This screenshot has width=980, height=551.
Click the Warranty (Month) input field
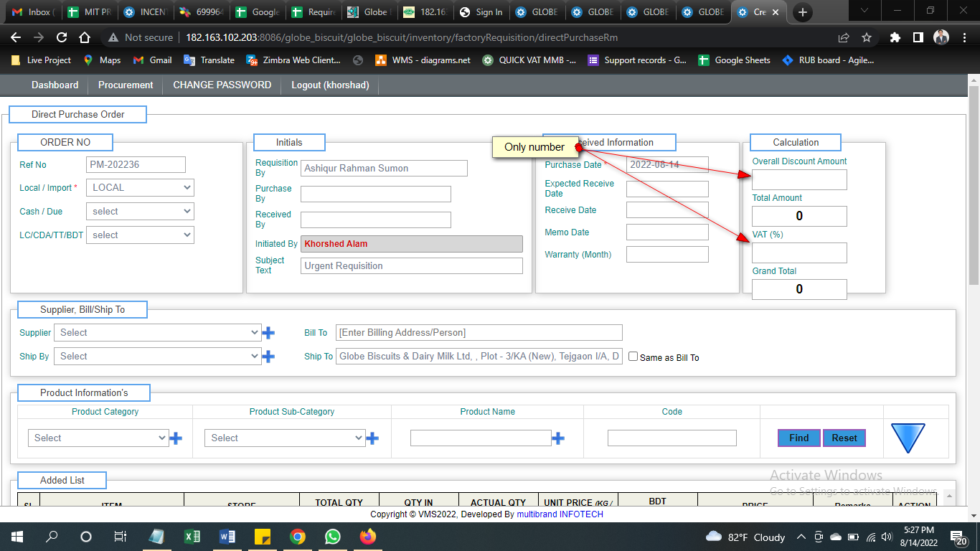click(x=667, y=255)
